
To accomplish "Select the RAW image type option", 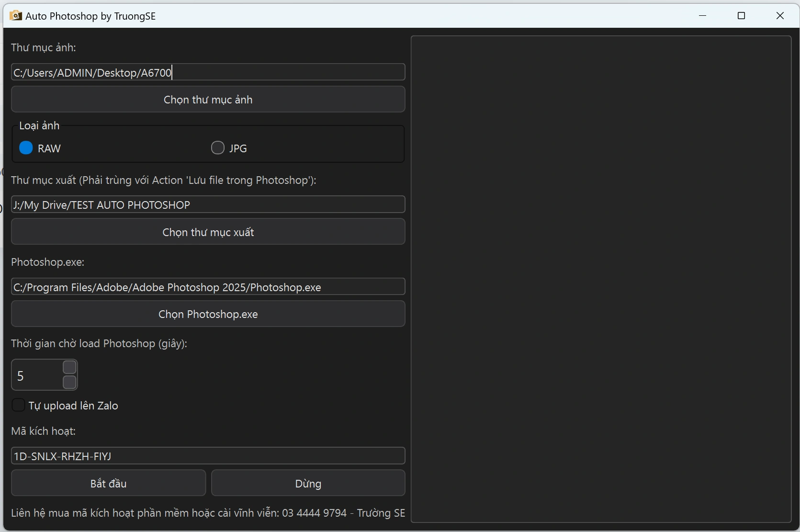I will pos(26,148).
